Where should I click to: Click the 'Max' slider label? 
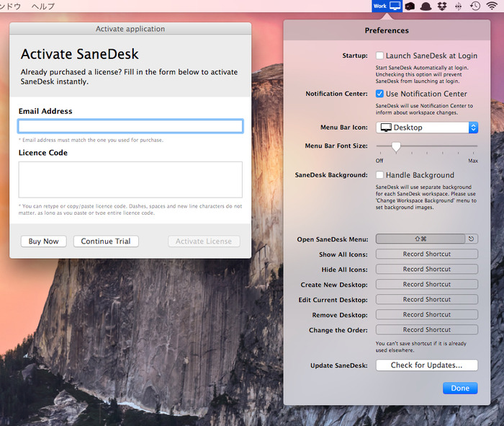point(473,161)
